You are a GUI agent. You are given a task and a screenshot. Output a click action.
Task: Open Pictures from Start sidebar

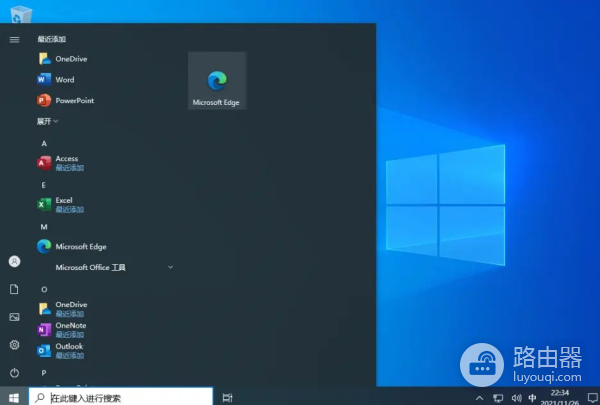[x=14, y=317]
